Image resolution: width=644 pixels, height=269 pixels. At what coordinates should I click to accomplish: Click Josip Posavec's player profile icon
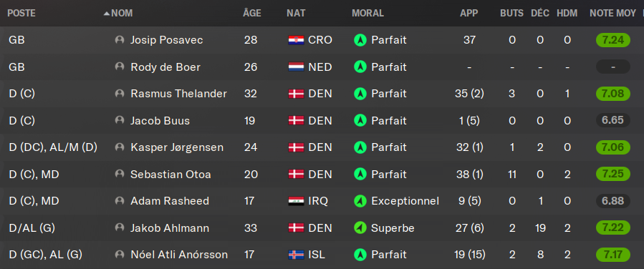click(120, 40)
